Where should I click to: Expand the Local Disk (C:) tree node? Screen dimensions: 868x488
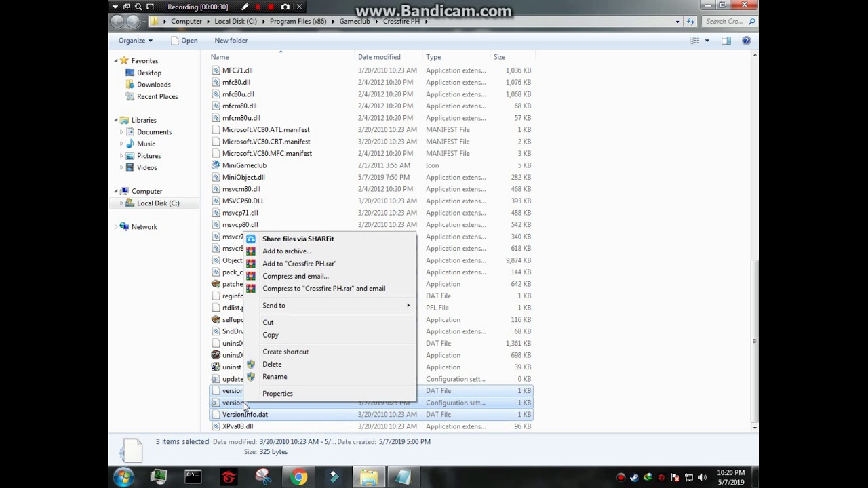point(122,203)
